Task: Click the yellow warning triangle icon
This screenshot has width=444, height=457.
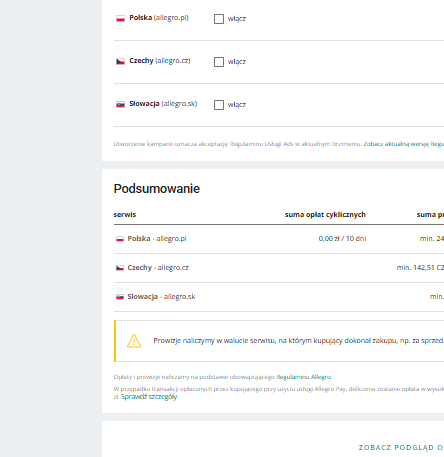Action: click(x=134, y=341)
